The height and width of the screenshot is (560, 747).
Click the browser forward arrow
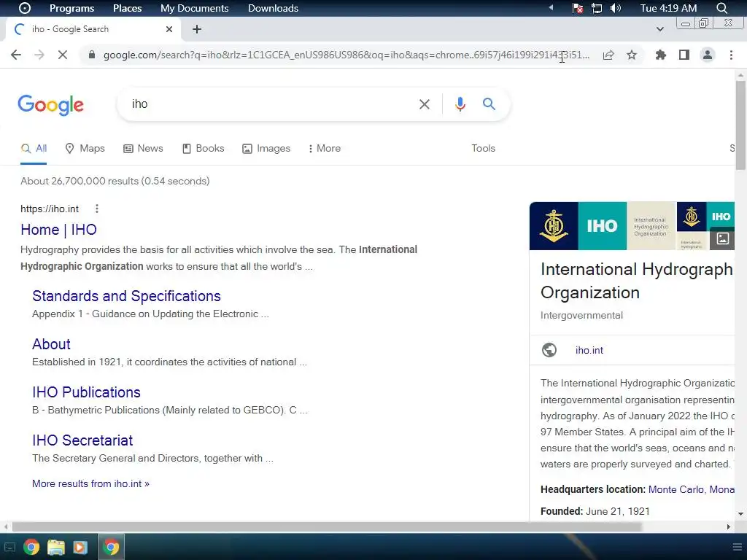click(39, 55)
